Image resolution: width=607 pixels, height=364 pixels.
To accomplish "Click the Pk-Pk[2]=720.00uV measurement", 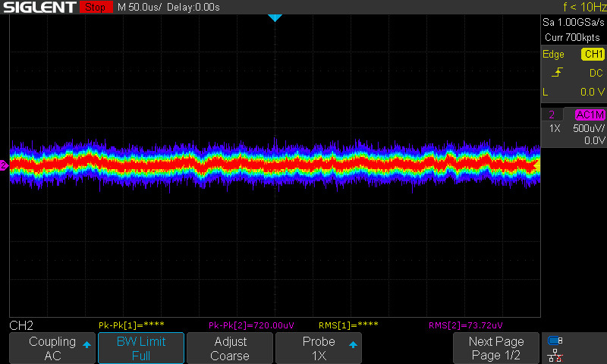I will click(x=251, y=325).
